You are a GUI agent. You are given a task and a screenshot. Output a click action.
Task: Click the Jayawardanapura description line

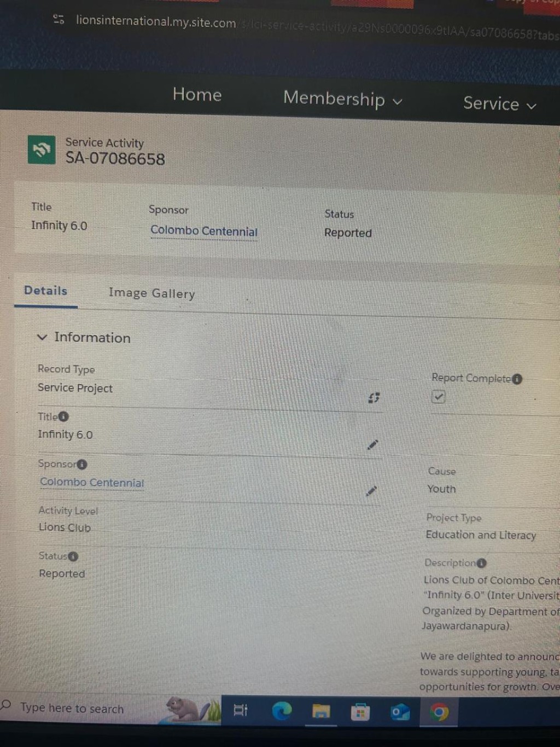[x=466, y=626]
